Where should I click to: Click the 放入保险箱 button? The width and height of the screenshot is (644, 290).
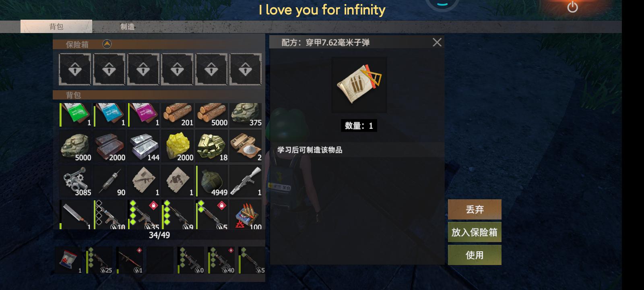coord(475,232)
